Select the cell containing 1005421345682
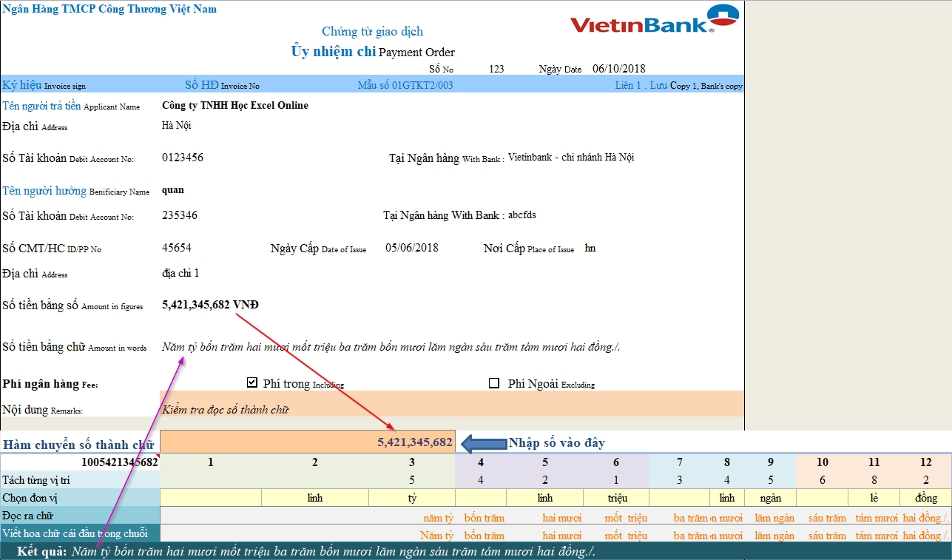The image size is (952, 560). click(x=80, y=462)
